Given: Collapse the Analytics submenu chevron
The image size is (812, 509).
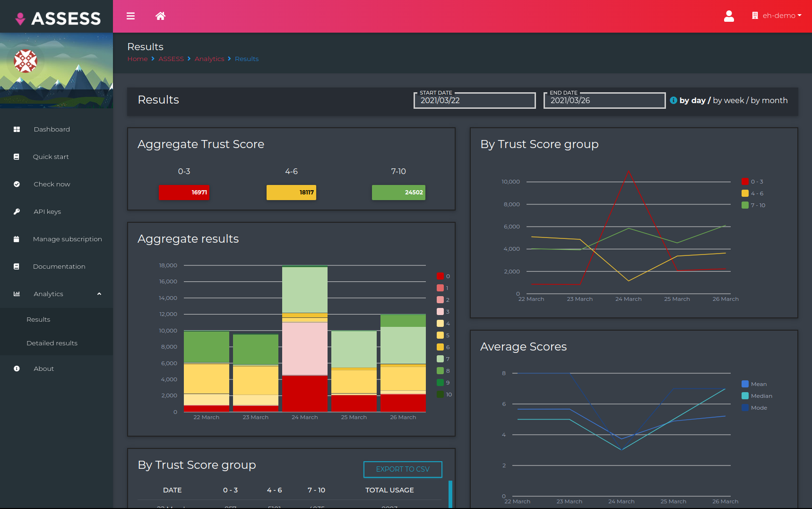Looking at the screenshot, I should tap(99, 294).
